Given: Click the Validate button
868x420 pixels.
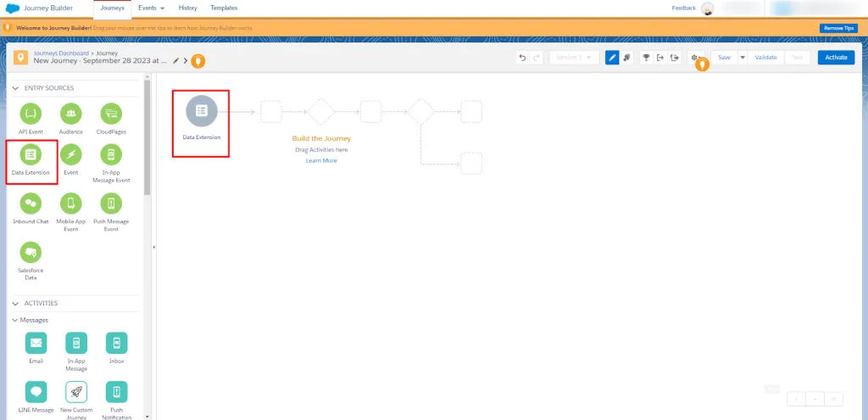Looking at the screenshot, I should click(766, 58).
